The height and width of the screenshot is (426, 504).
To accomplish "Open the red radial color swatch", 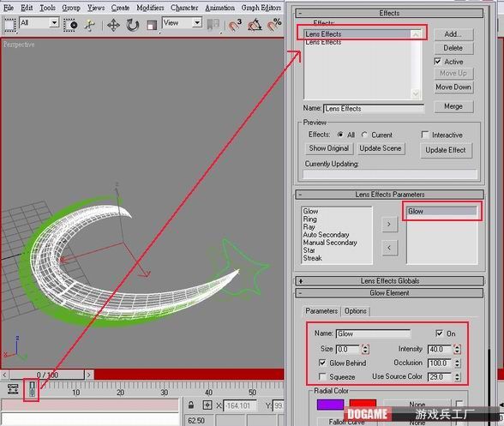I will 363,404.
